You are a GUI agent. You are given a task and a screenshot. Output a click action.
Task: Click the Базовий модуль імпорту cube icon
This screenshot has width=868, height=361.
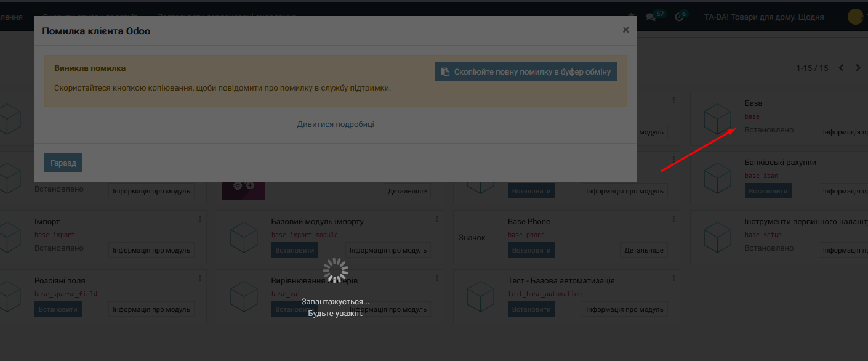click(244, 237)
